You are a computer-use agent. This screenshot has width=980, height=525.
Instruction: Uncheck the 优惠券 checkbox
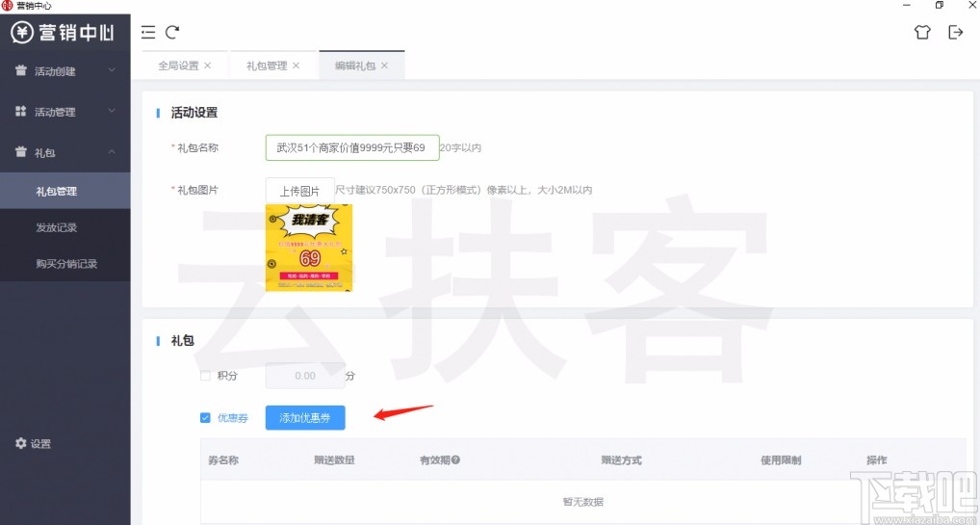(x=205, y=417)
